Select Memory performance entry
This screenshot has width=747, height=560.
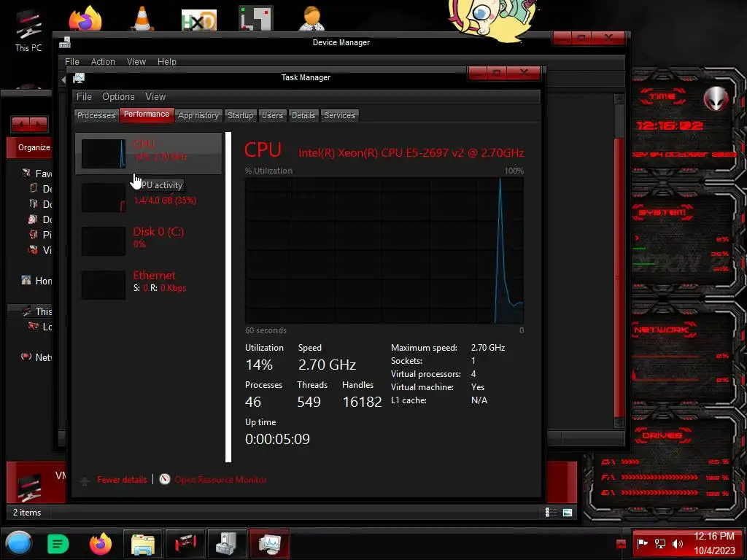coord(148,197)
